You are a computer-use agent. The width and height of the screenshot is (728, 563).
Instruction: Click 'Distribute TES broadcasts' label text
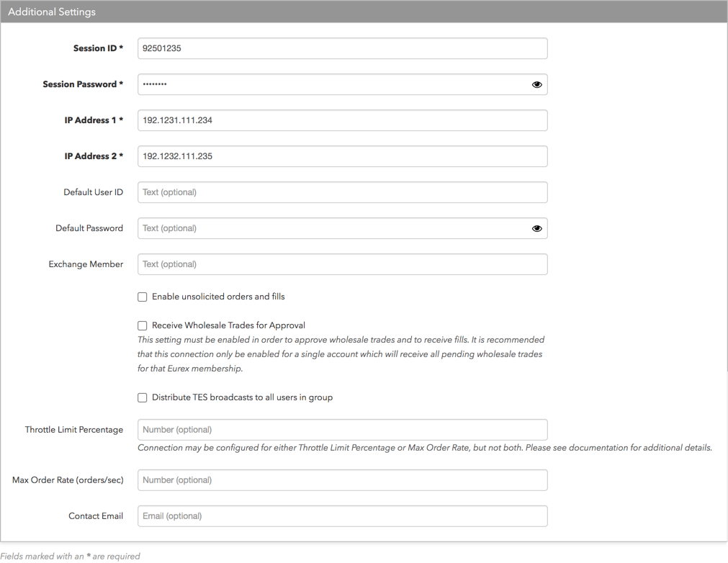click(243, 397)
